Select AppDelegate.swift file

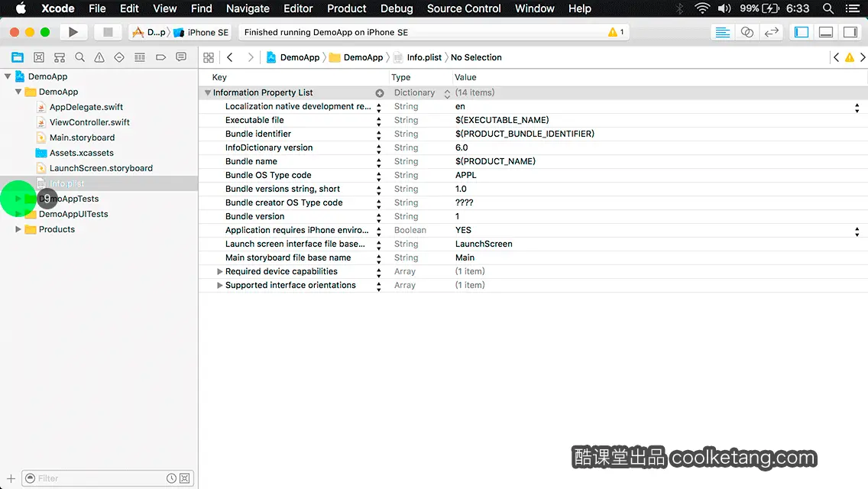86,107
